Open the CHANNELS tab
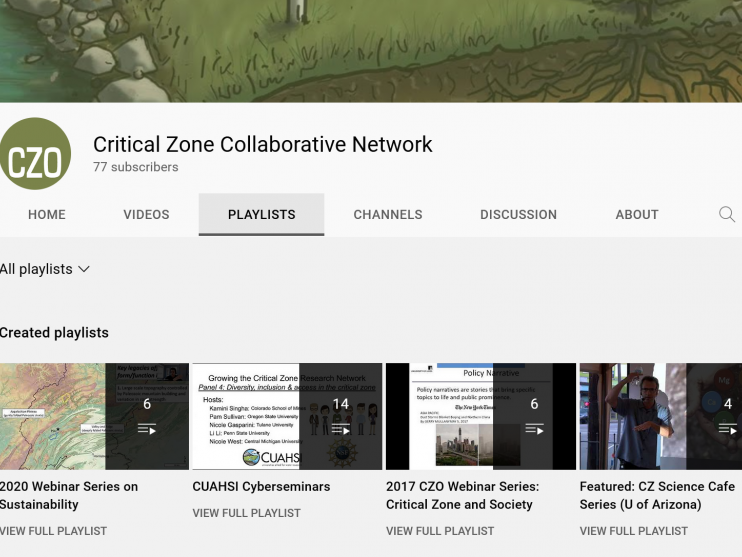Screen dimensions: 742x557 [x=388, y=214]
